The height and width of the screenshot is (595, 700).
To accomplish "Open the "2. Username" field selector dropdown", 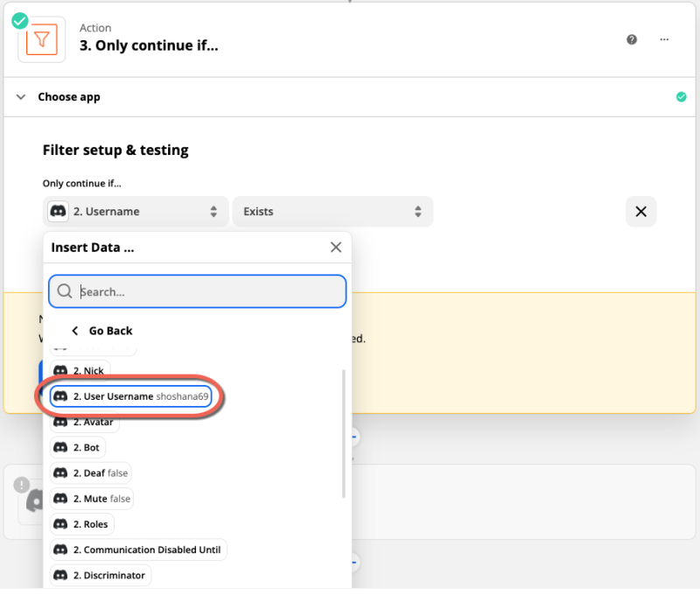I will point(136,211).
